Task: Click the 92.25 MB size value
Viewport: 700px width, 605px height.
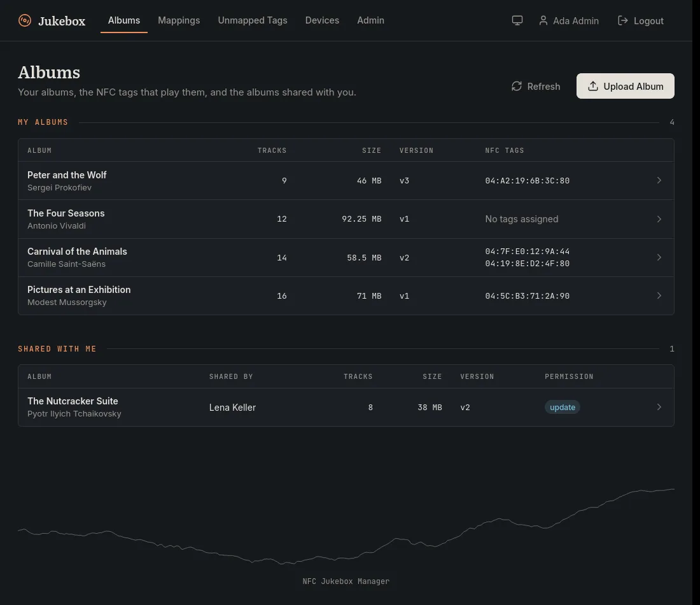Action: pyautogui.click(x=361, y=219)
